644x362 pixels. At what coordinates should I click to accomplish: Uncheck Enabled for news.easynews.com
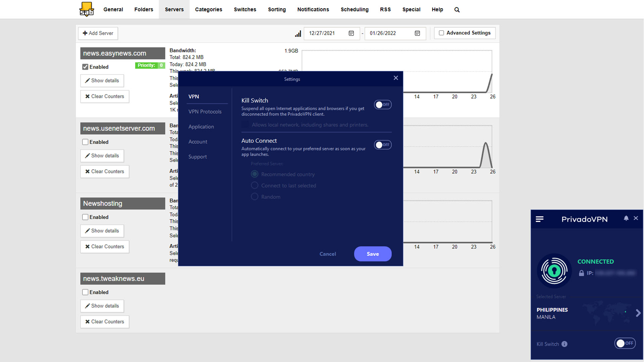click(85, 67)
